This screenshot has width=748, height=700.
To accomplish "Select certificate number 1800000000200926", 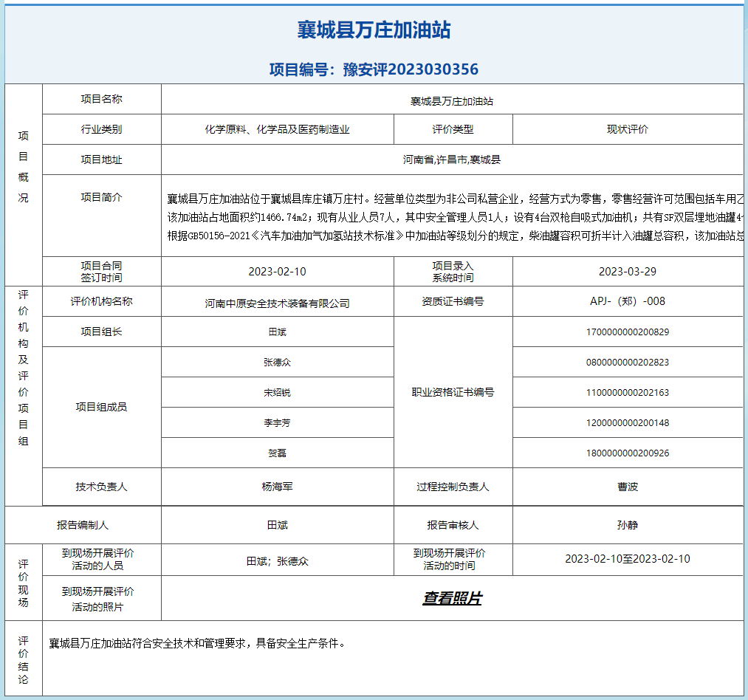I will click(x=628, y=453).
